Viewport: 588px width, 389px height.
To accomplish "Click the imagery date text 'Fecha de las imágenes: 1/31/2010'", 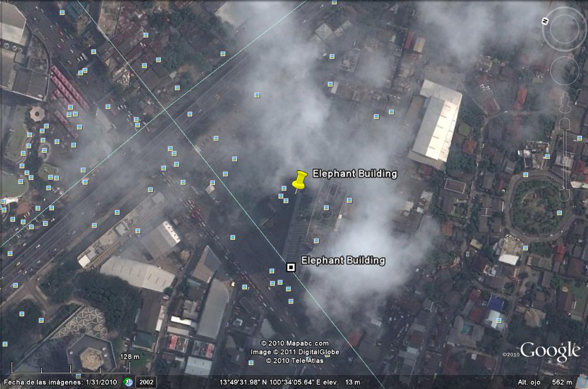I will [x=60, y=382].
